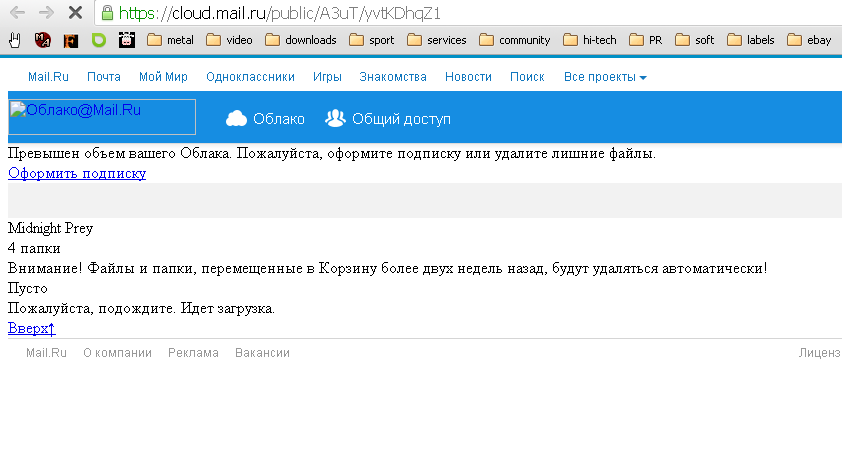Open the hi-tech bookmarks folder

(590, 40)
